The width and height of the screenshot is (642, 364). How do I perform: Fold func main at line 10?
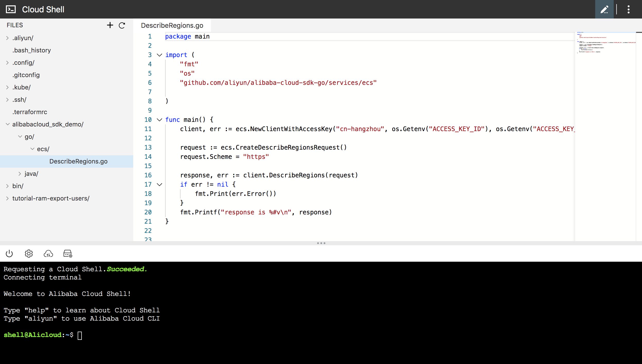(x=159, y=120)
